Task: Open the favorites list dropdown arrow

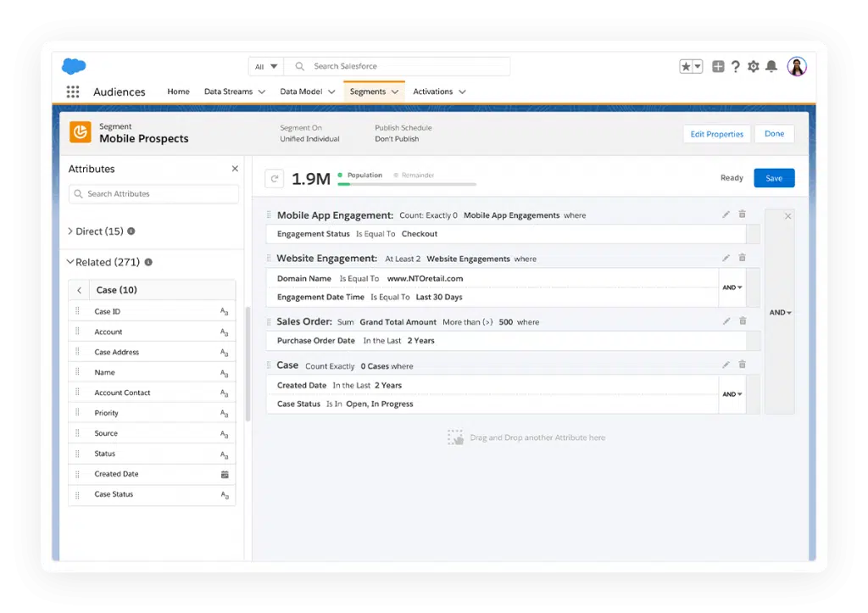Action: click(698, 66)
